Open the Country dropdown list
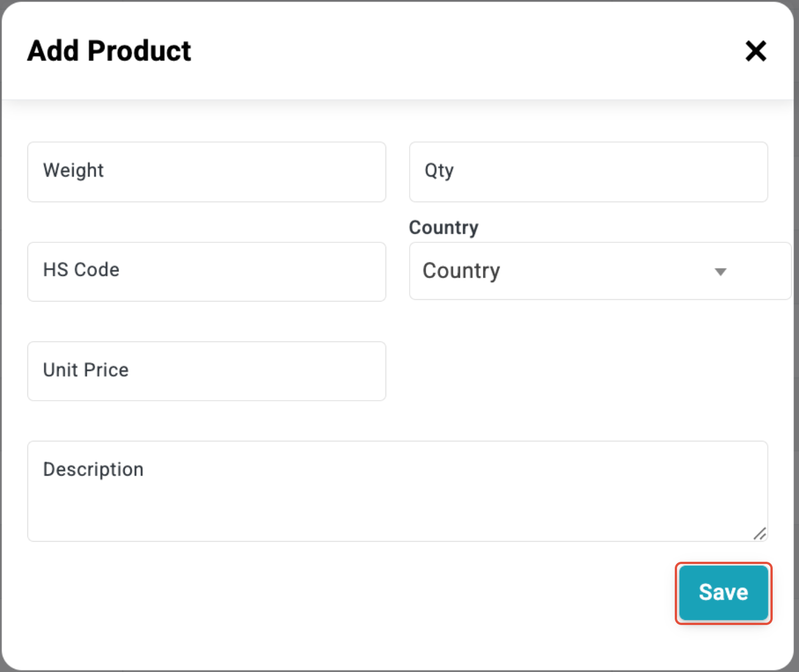Image resolution: width=799 pixels, height=672 pixels. tap(600, 271)
